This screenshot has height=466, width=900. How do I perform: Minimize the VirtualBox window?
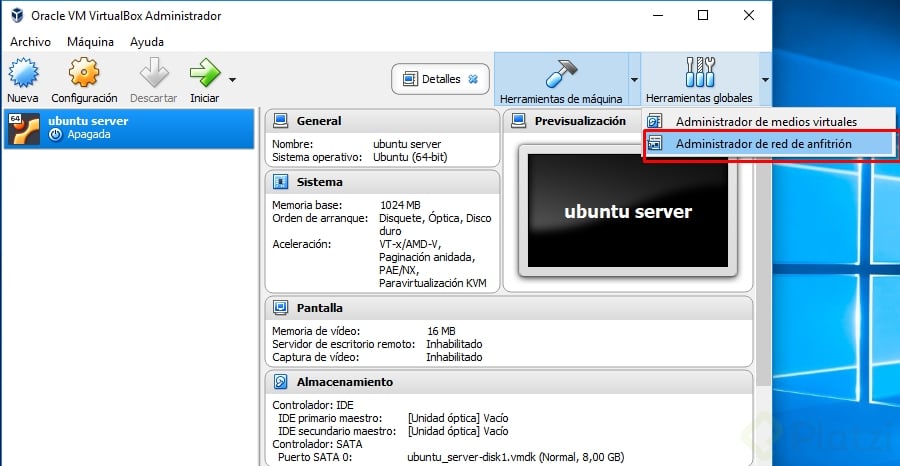(657, 15)
